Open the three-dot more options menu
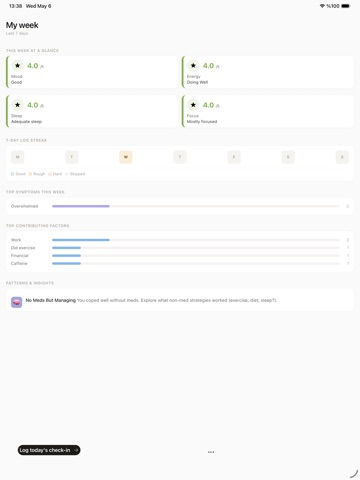This screenshot has height=480, width=360. click(211, 452)
